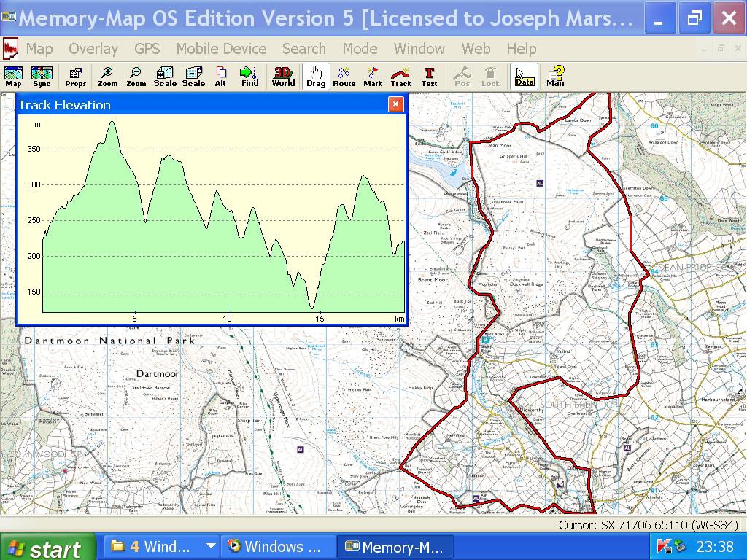Expand the taskbar Windows group dropdown arrow
Screen dimensions: 747x560
point(211,546)
